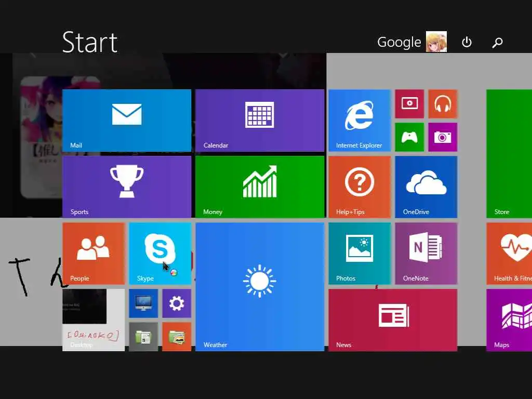
Task: Open the Documents folder tile
Action: click(x=143, y=337)
